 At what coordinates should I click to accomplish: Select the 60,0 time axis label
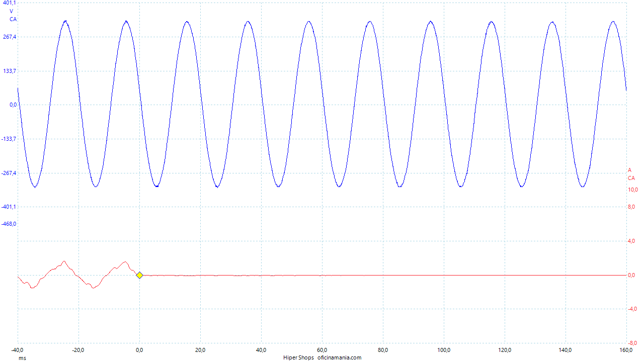tap(322, 350)
